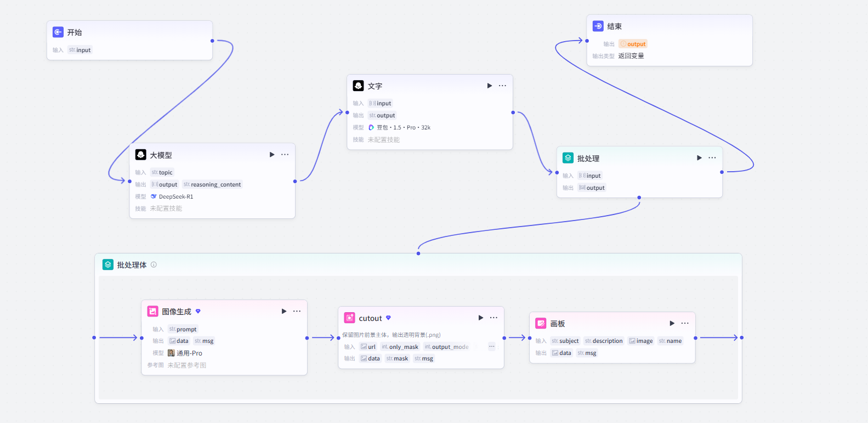Run the 画板 node play icon
This screenshot has height=423, width=868.
click(x=672, y=323)
